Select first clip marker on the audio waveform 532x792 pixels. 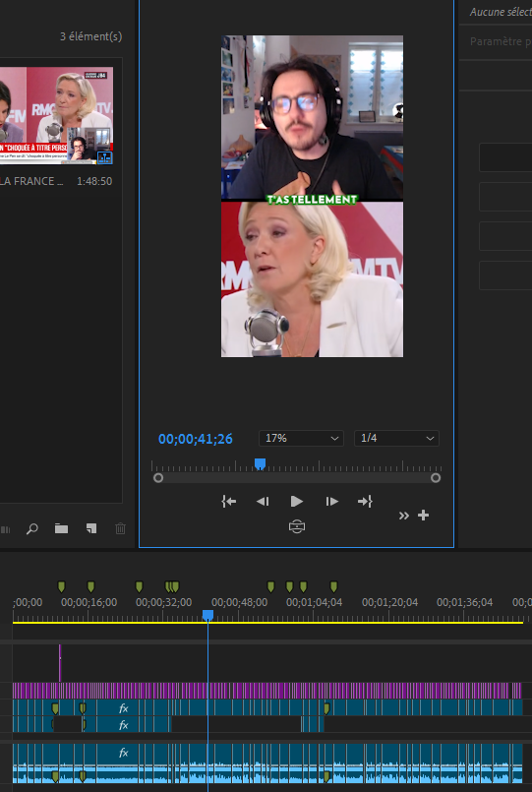click(x=55, y=776)
